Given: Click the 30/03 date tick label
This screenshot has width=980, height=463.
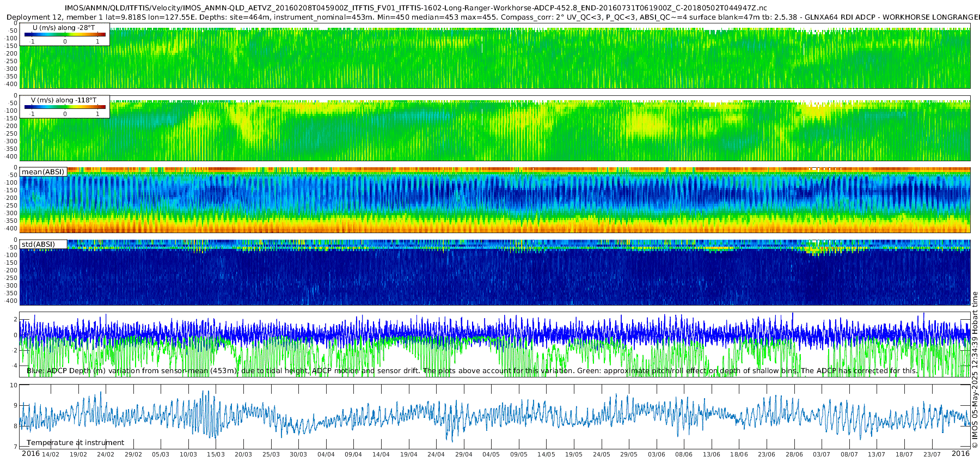Looking at the screenshot, I should [298, 454].
